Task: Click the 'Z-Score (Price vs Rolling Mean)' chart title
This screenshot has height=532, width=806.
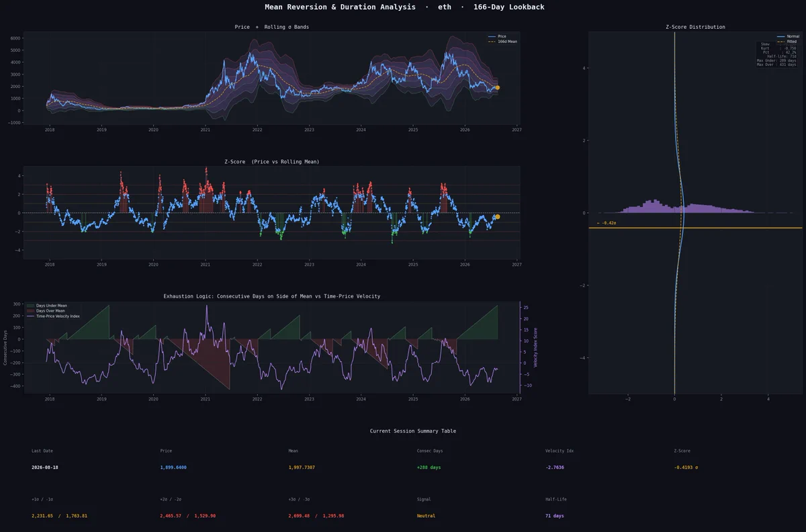Action: (272, 162)
